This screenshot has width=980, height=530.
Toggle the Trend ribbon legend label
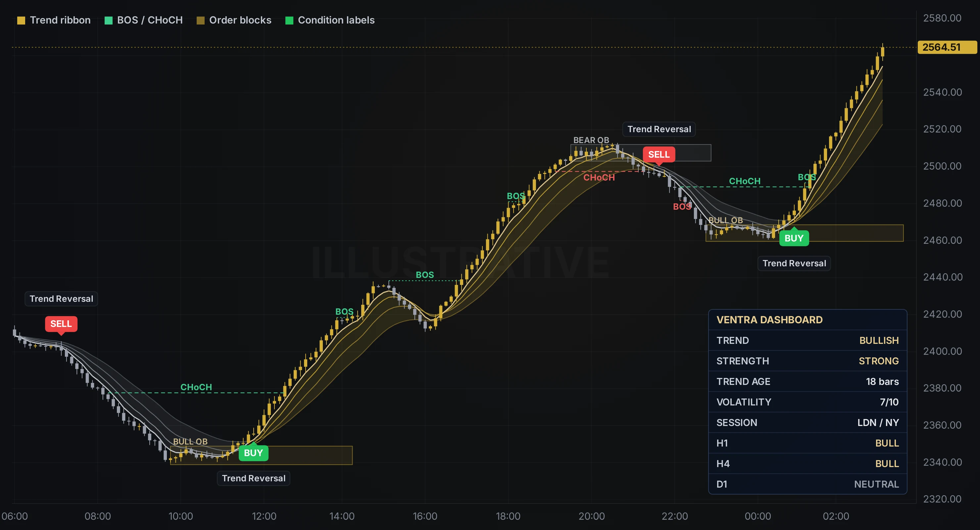(60, 20)
